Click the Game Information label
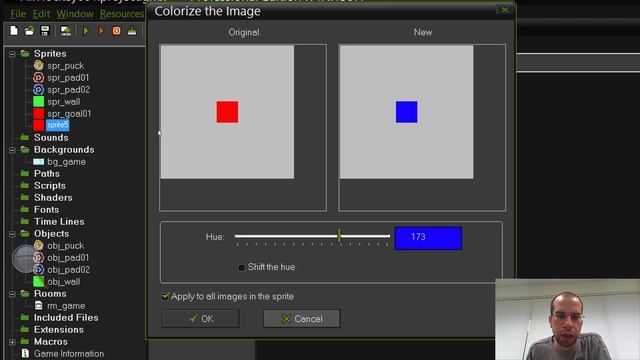 [x=69, y=354]
